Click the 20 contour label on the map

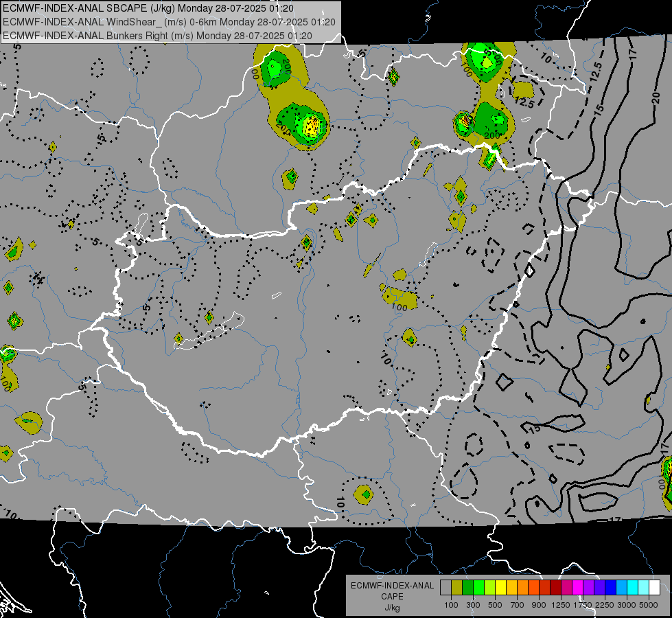[656, 98]
